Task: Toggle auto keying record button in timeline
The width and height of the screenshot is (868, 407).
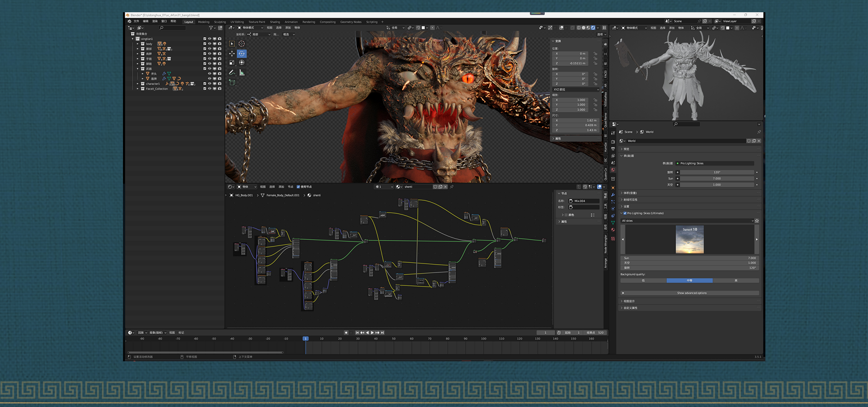Action: click(346, 333)
